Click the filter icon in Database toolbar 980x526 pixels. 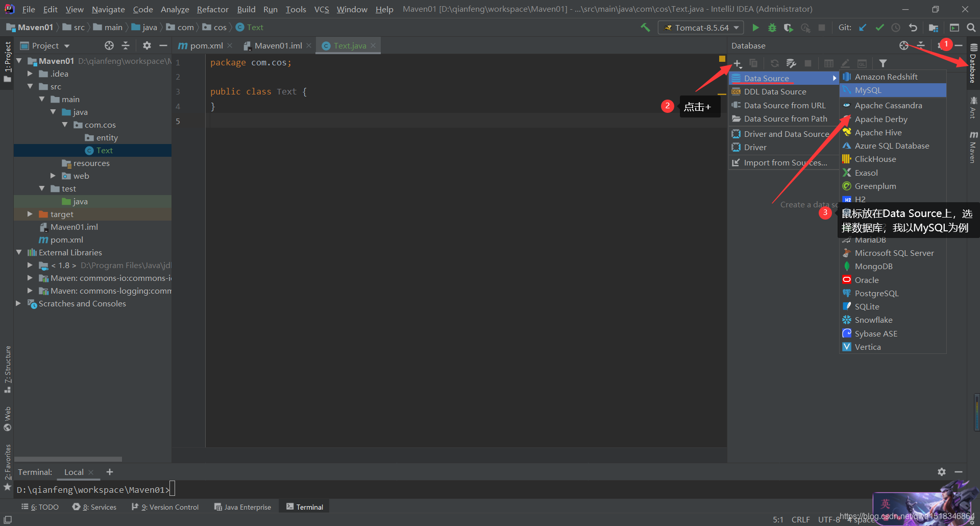(x=883, y=63)
